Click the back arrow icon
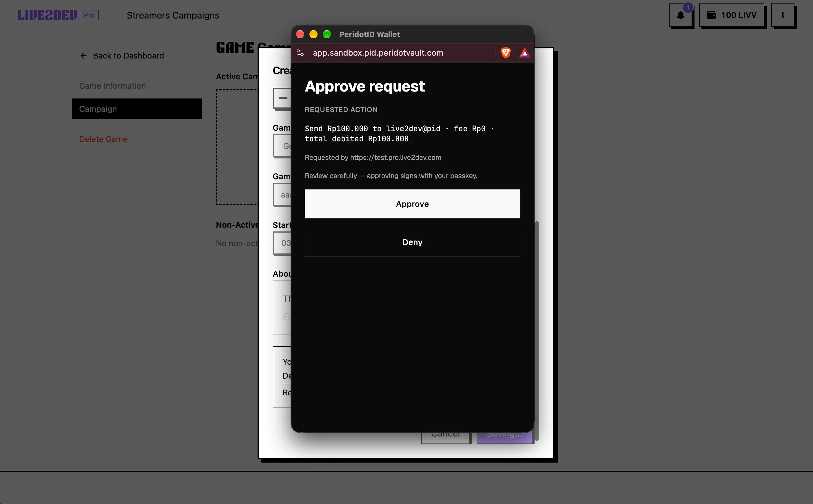The height and width of the screenshot is (504, 813). pyautogui.click(x=83, y=56)
